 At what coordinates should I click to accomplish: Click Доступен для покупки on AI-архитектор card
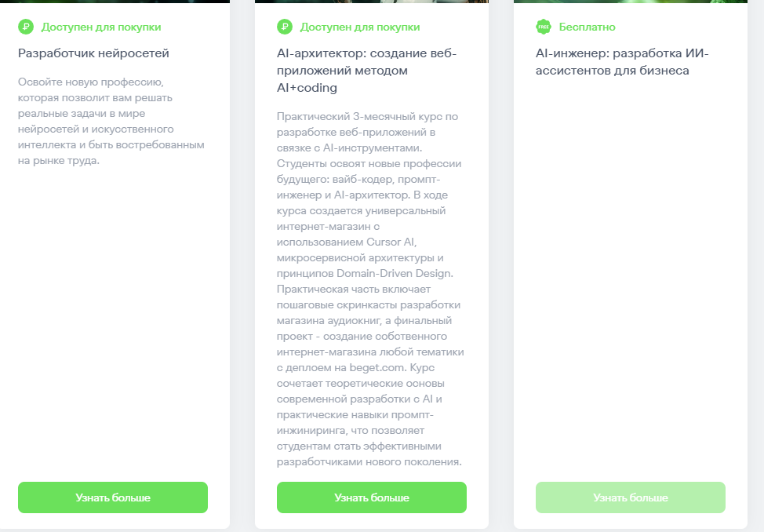360,27
